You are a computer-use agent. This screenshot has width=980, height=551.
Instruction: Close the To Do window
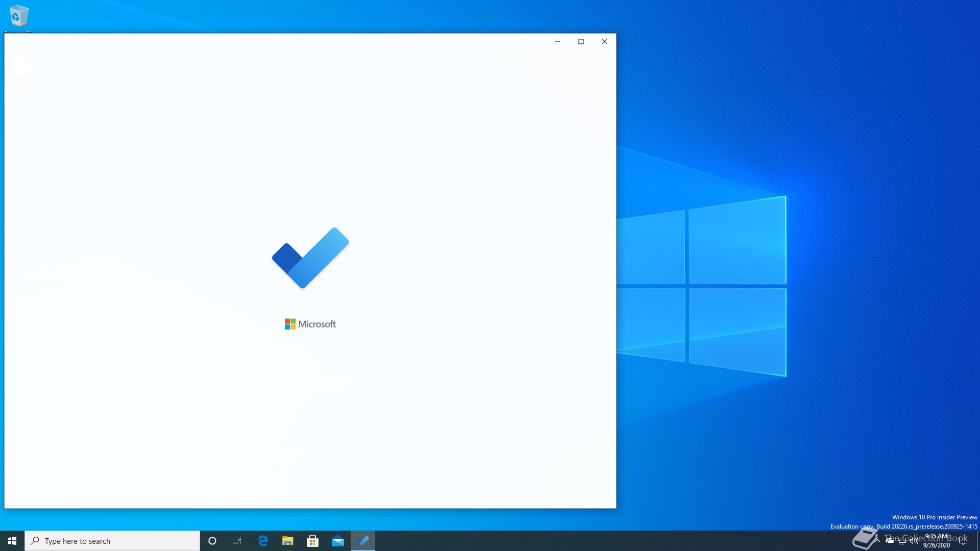[x=604, y=42]
